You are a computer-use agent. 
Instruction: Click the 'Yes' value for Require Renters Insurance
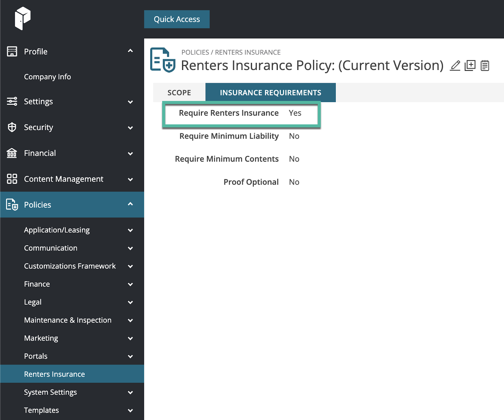coord(295,113)
